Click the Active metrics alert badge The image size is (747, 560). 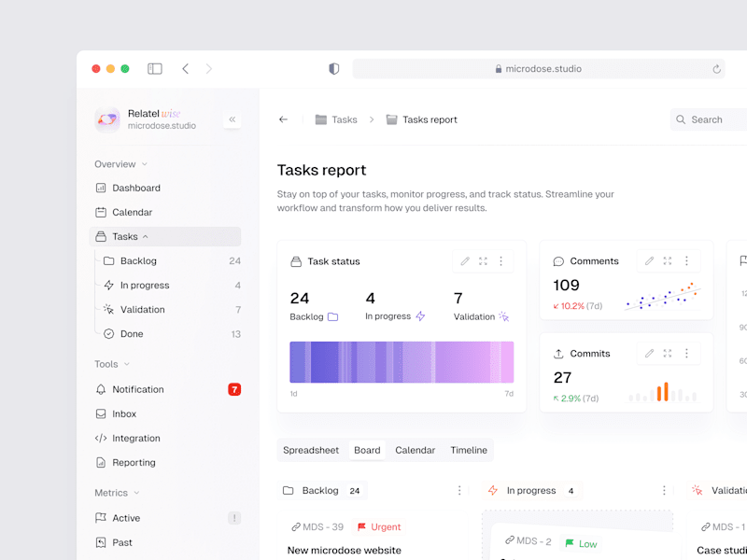pyautogui.click(x=234, y=518)
